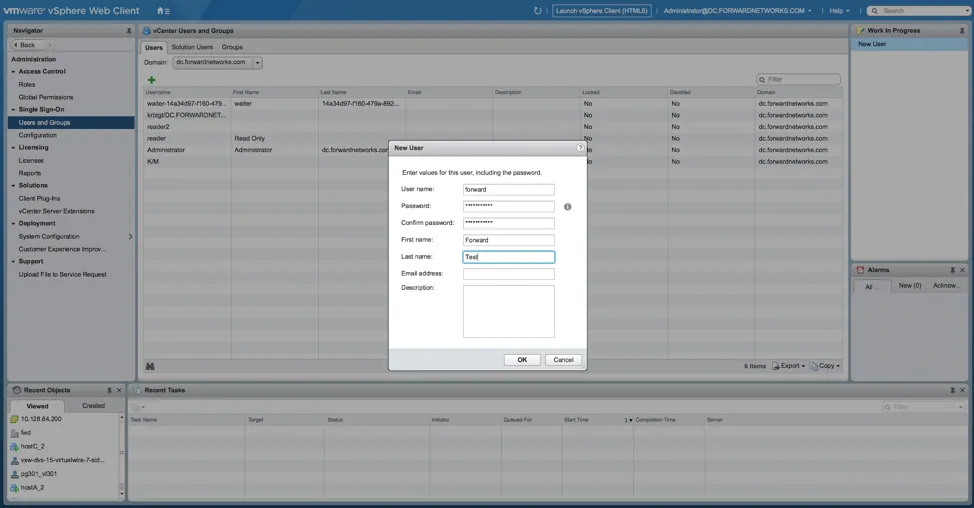Select the New (0) alarms tab

[909, 286]
